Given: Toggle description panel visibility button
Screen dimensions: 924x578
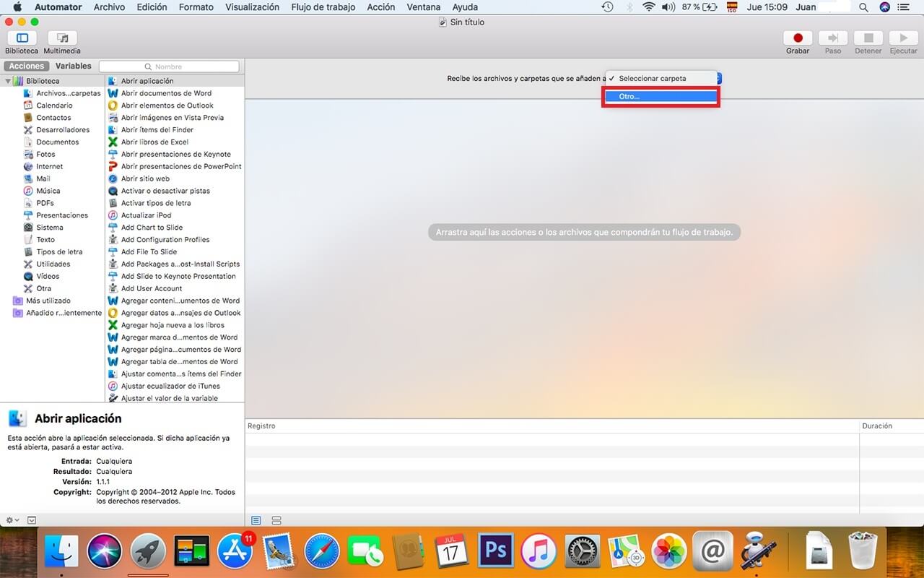Looking at the screenshot, I should (x=32, y=520).
